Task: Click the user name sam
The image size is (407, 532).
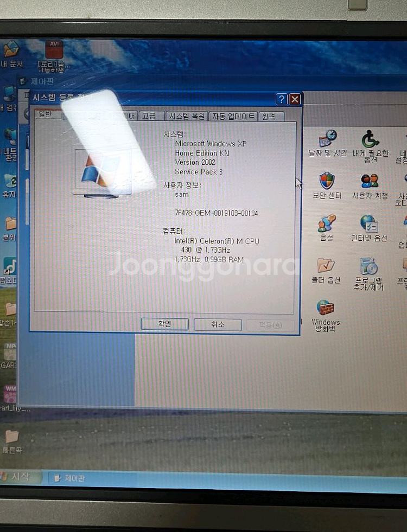Action: pos(182,194)
